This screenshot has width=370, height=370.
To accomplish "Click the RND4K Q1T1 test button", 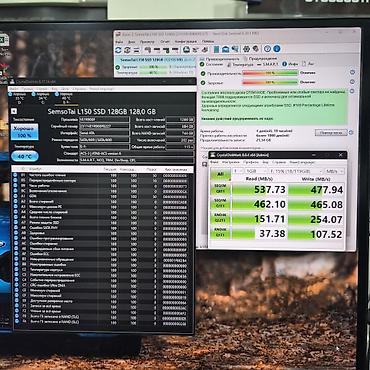I will (220, 233).
